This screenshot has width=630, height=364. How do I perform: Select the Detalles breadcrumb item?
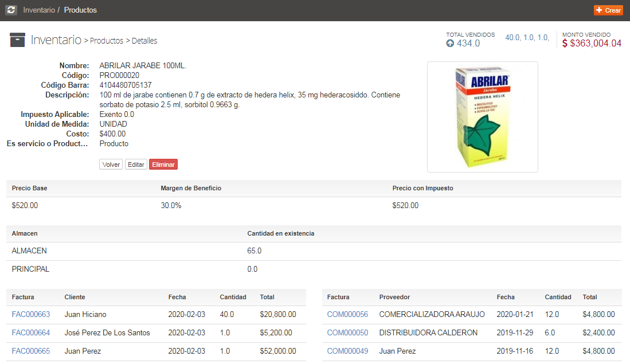(144, 41)
